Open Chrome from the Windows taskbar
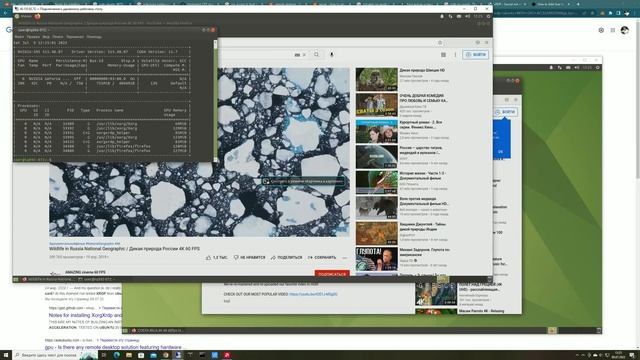The width and height of the screenshot is (640, 360). point(165,355)
